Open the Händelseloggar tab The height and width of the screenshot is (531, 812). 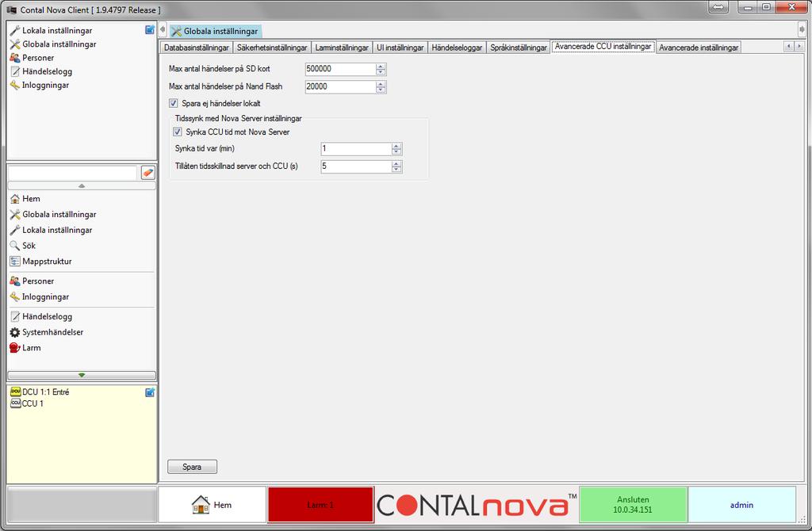pyautogui.click(x=457, y=48)
